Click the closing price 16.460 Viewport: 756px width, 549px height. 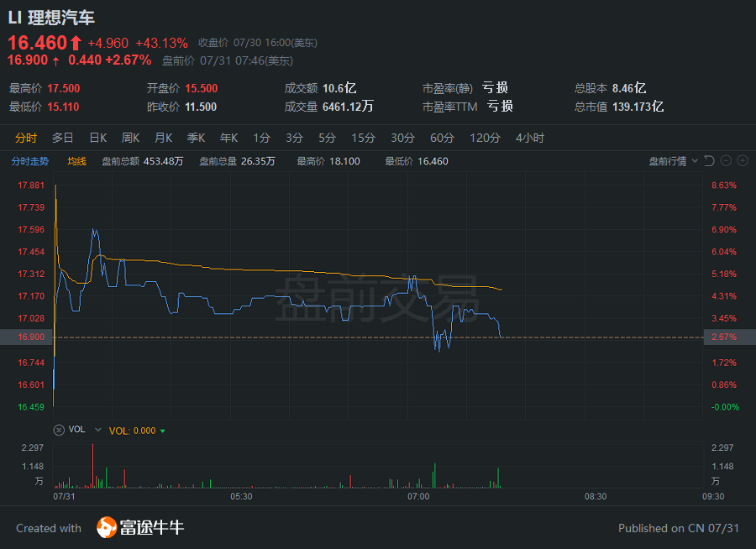pyautogui.click(x=37, y=43)
